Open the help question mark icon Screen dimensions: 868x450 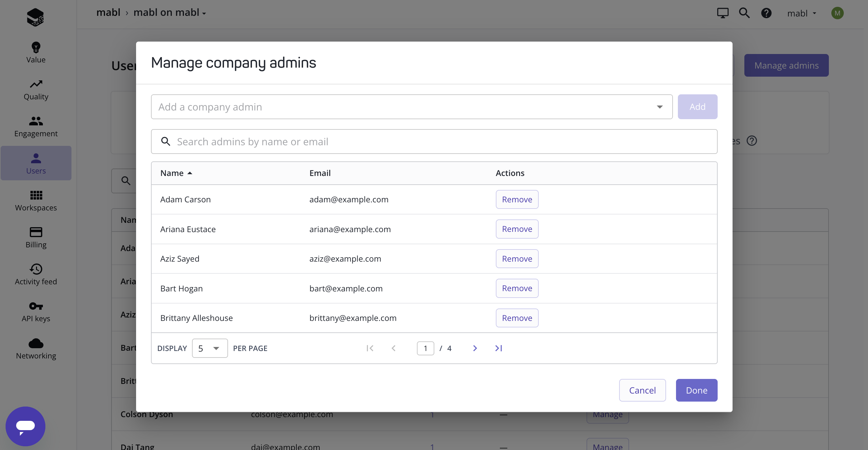coord(766,13)
